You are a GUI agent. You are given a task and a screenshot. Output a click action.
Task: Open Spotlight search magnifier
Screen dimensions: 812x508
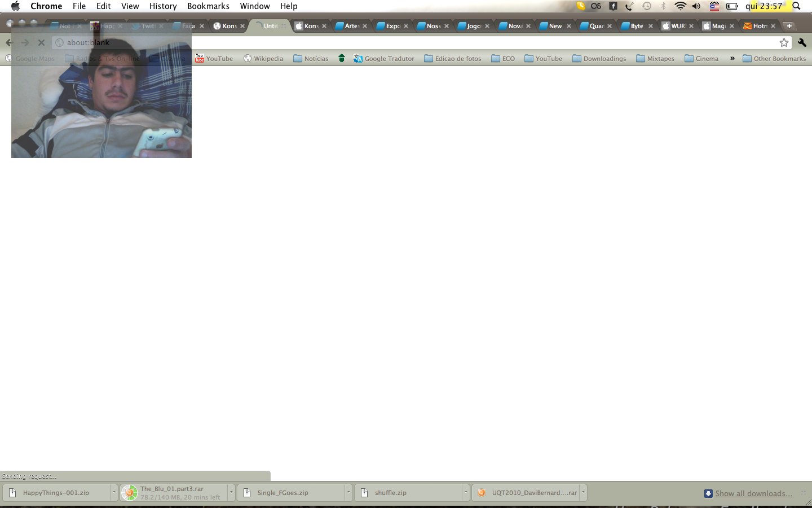pos(796,6)
